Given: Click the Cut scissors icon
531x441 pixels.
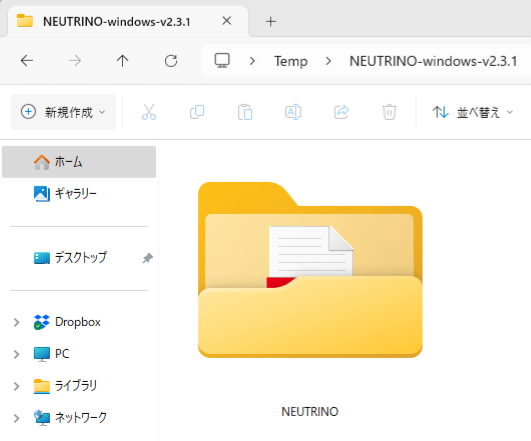Looking at the screenshot, I should 149,112.
